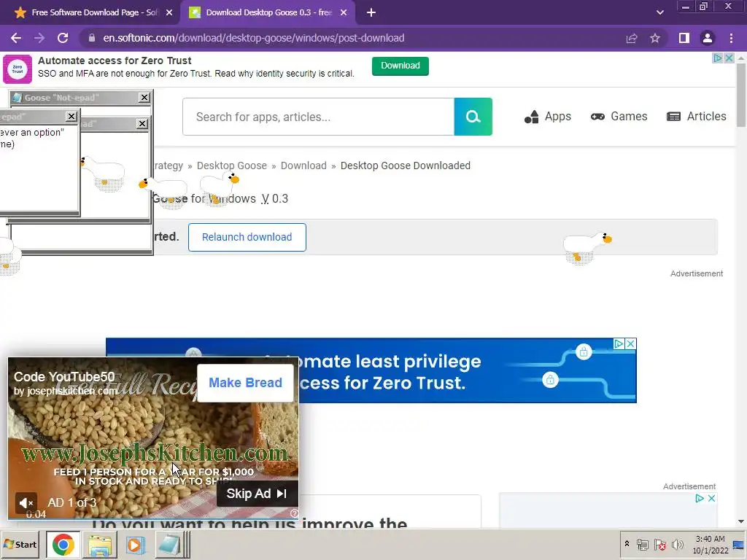Launch Windows Media Player from taskbar

(x=135, y=545)
